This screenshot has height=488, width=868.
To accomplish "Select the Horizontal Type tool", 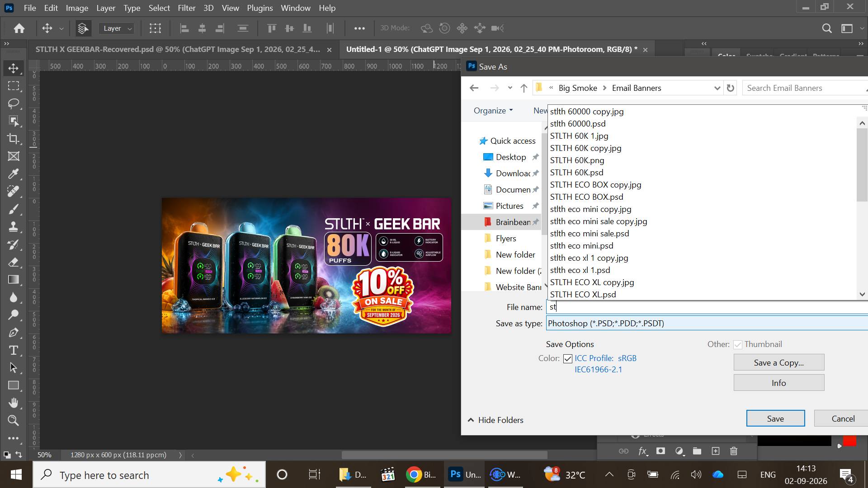I will pos(14,350).
